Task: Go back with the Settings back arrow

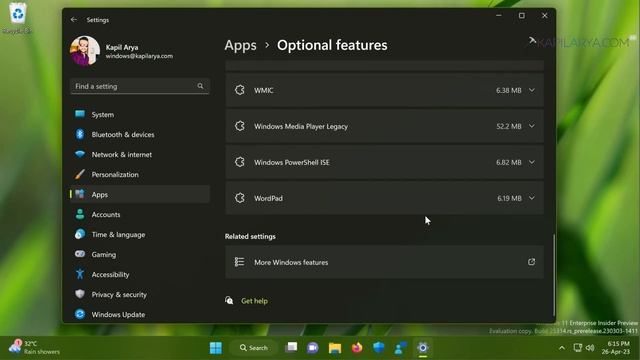Action: 73,20
